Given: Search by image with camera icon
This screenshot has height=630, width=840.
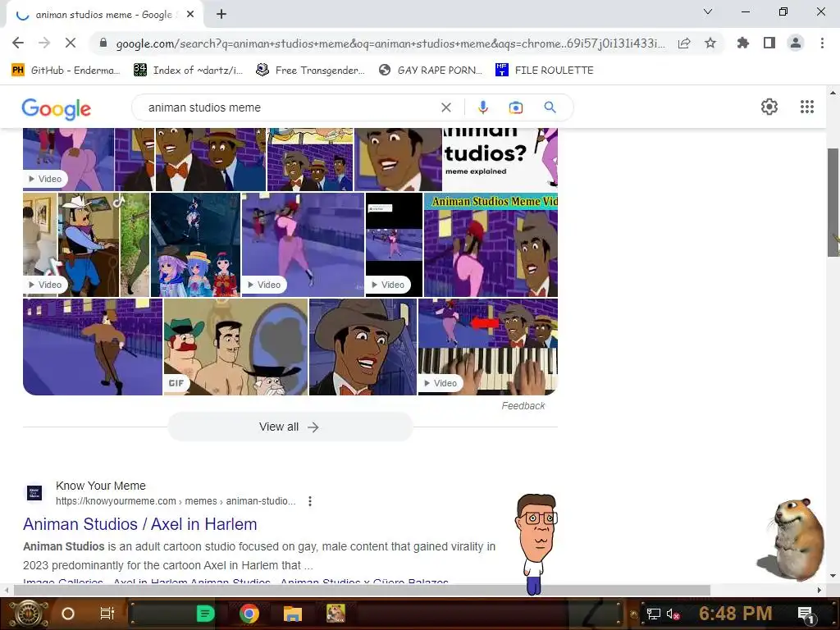Looking at the screenshot, I should 515,107.
